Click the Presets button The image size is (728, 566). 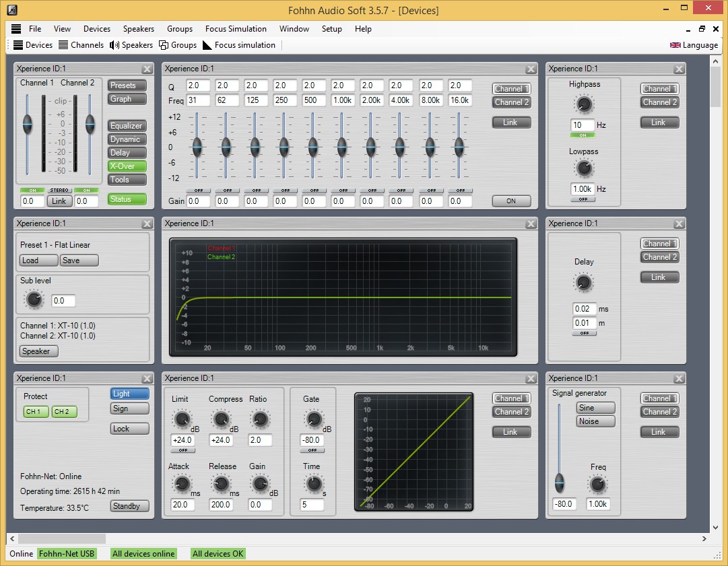pyautogui.click(x=127, y=85)
